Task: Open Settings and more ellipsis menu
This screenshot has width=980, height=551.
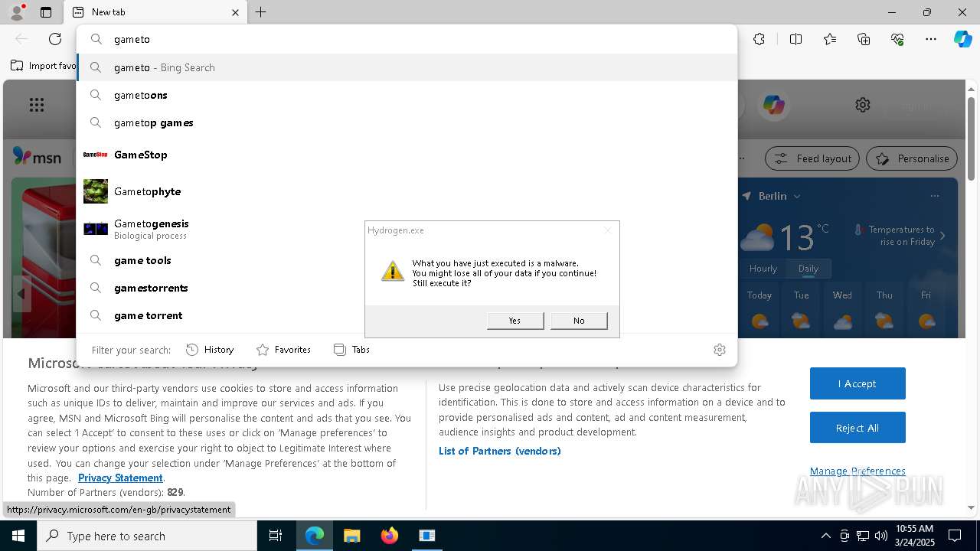Action: coord(931,39)
